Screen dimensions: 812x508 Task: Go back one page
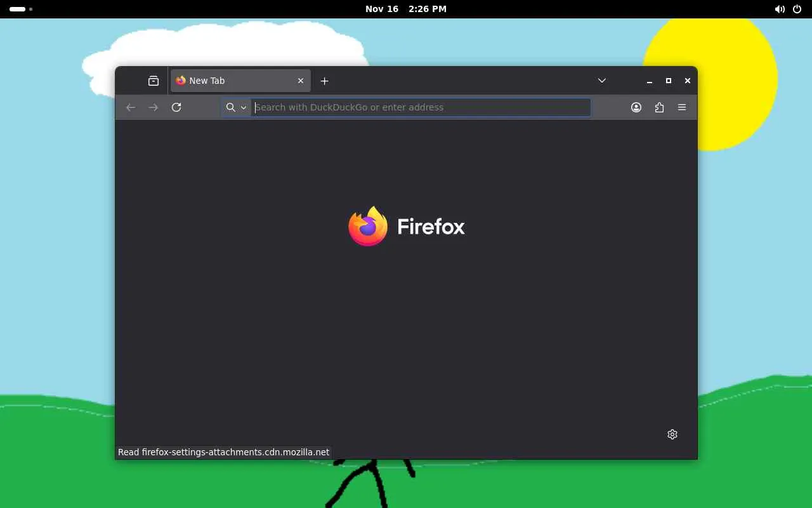point(131,107)
